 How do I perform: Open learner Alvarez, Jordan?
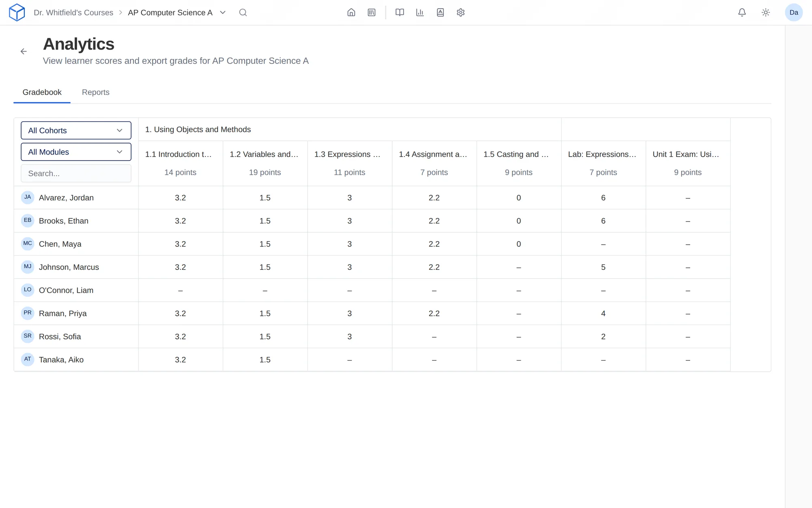tap(66, 198)
